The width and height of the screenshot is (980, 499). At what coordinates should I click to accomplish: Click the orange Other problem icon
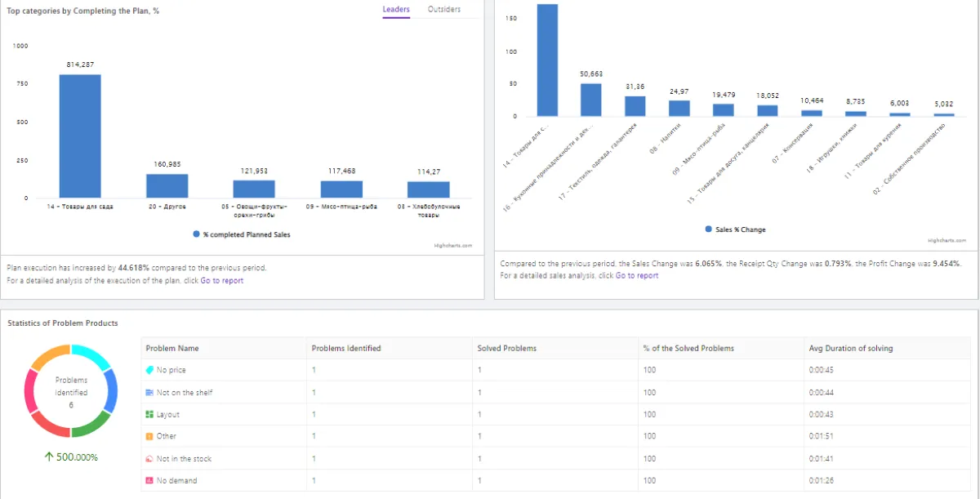149,436
